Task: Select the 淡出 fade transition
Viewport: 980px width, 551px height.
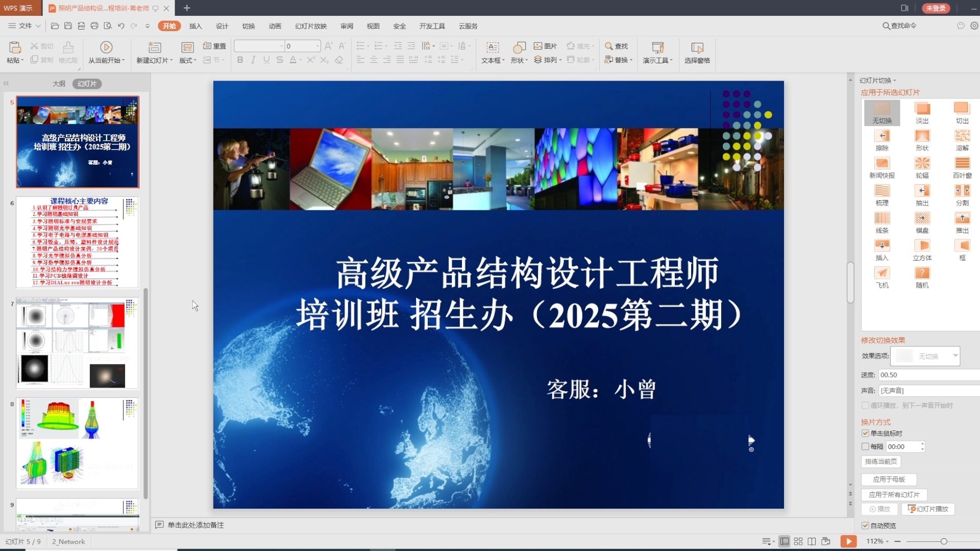Action: tap(922, 113)
